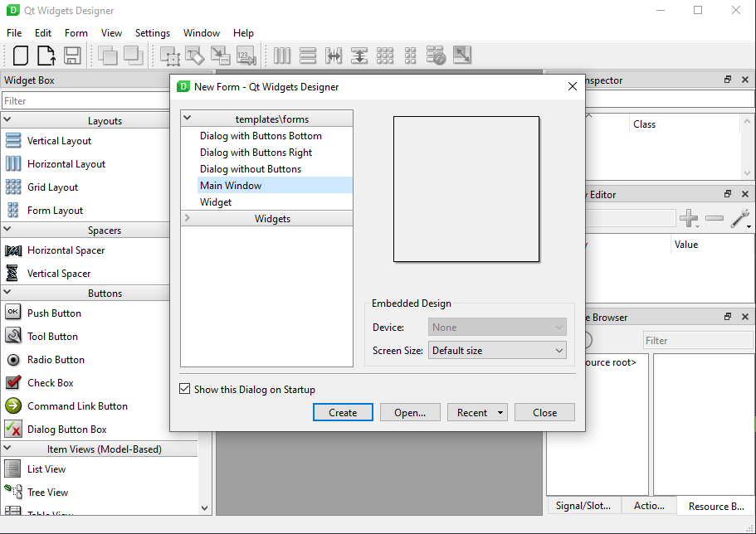Viewport: 756px width, 534px height.
Task: Open the Form menu
Action: (x=76, y=33)
